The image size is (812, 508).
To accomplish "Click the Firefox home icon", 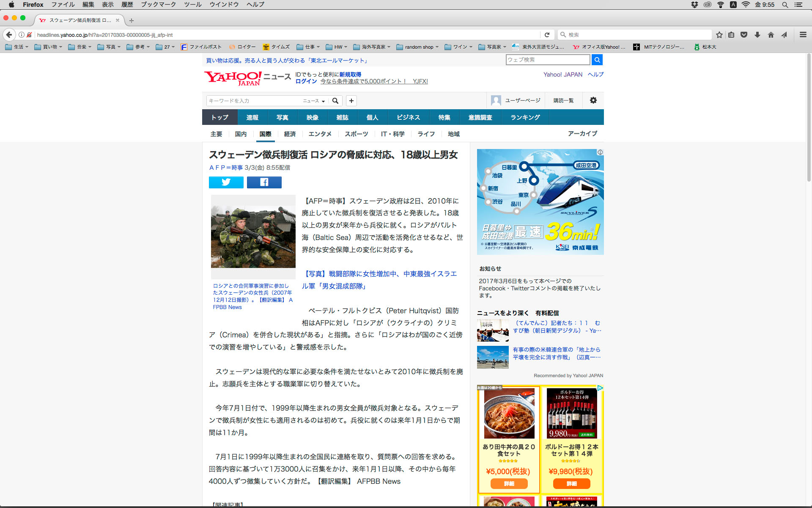I will (771, 35).
